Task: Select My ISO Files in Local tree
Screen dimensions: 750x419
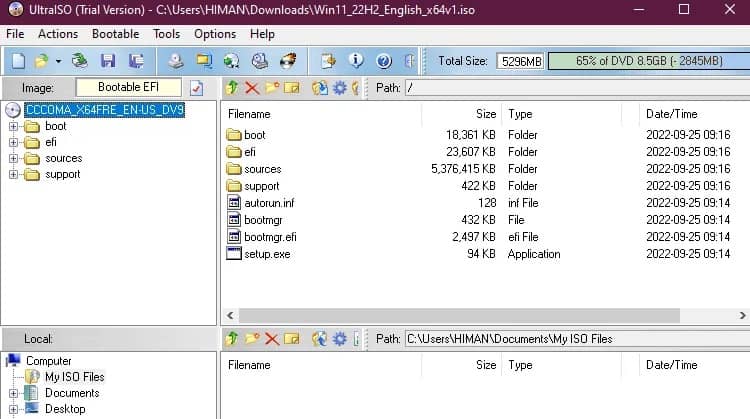Action: click(75, 377)
